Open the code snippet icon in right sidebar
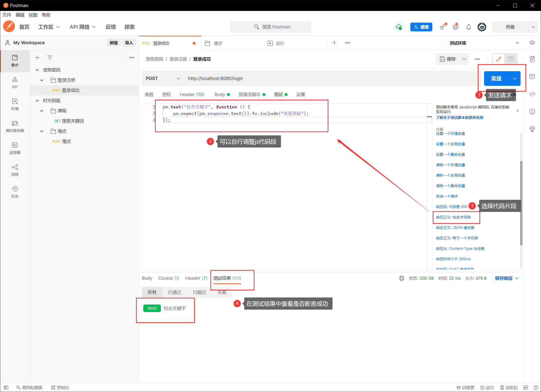541x392 pixels. tap(532, 94)
